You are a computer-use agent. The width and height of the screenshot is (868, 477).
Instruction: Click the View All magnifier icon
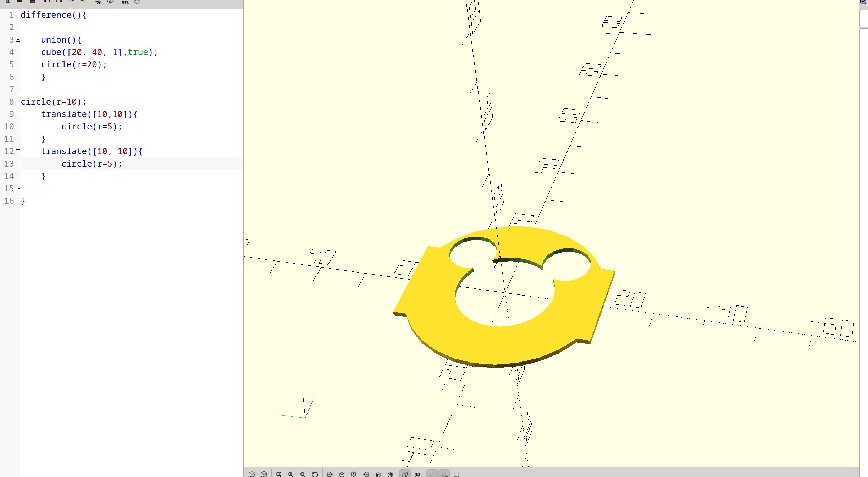tap(278, 474)
